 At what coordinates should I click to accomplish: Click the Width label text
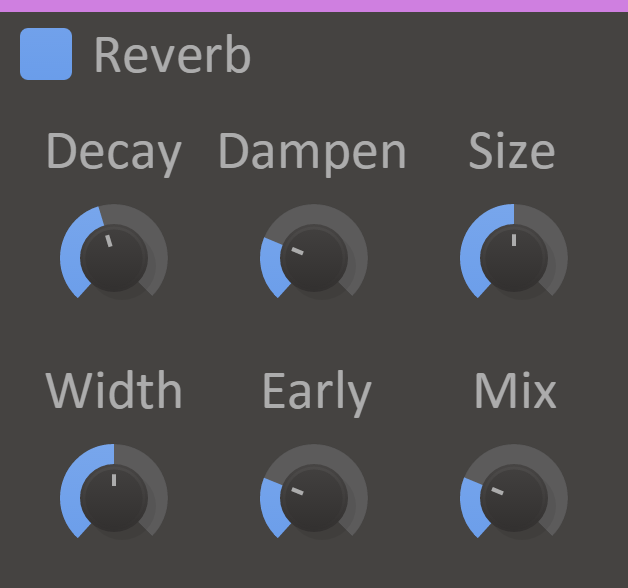[114, 391]
